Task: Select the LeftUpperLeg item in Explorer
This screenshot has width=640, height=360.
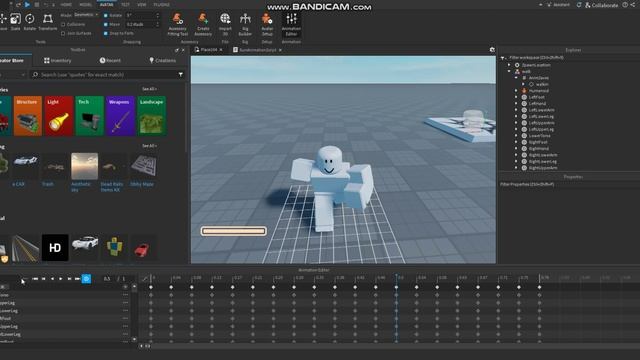Action: point(541,129)
